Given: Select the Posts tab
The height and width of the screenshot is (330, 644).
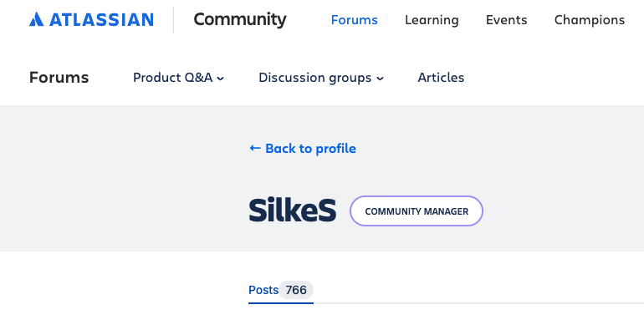Looking at the screenshot, I should click(263, 290).
